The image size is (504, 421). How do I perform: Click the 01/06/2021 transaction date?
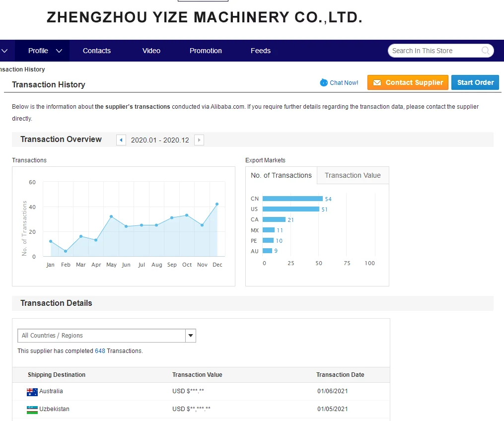tap(332, 391)
